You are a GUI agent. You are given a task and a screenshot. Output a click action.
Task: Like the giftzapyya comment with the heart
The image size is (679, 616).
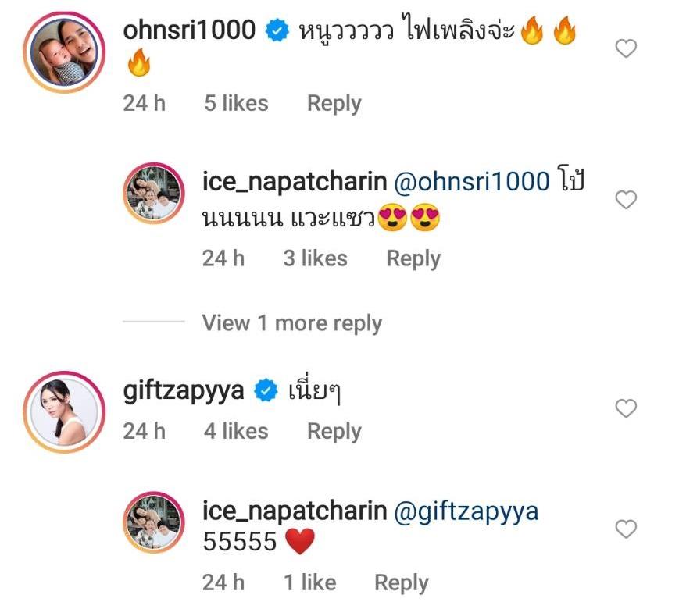pyautogui.click(x=626, y=408)
